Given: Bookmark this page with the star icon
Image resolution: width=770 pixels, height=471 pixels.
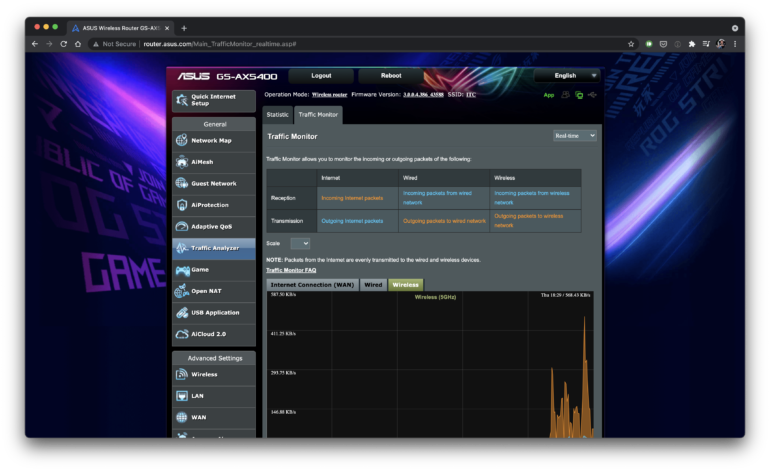Looking at the screenshot, I should [631, 44].
